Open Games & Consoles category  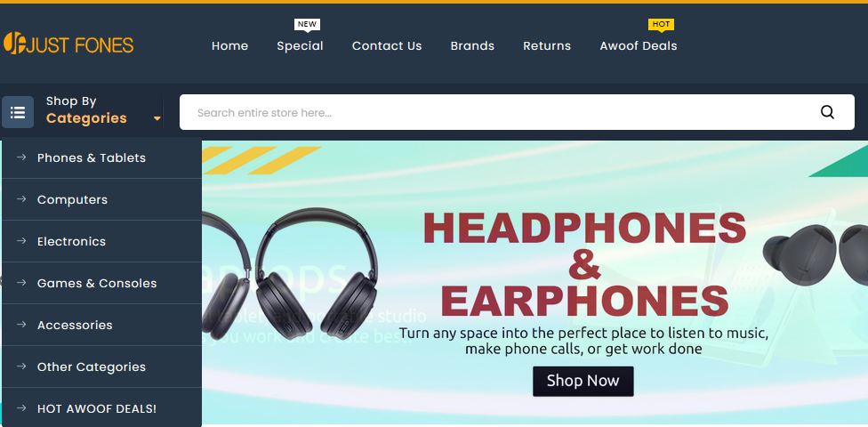97,283
